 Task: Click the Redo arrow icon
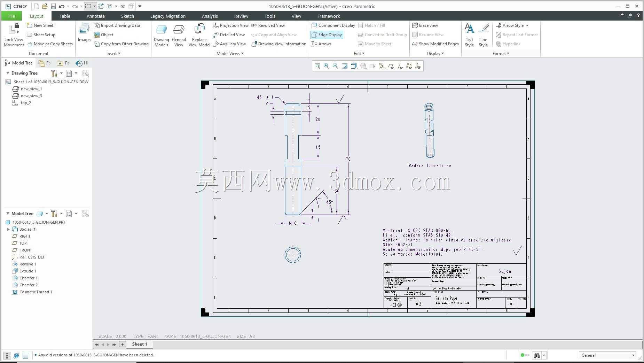[x=74, y=6]
